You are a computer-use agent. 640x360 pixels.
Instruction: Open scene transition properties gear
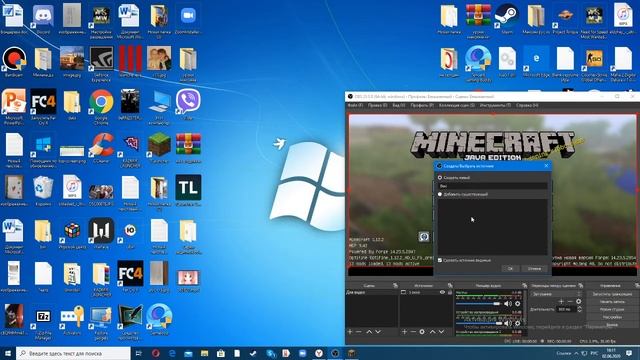[x=578, y=301]
